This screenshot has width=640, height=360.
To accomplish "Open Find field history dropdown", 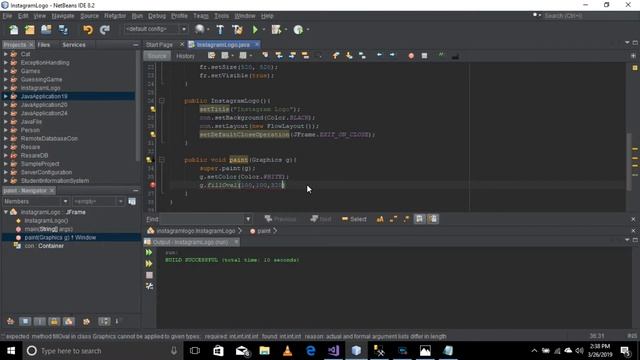I will tap(248, 219).
